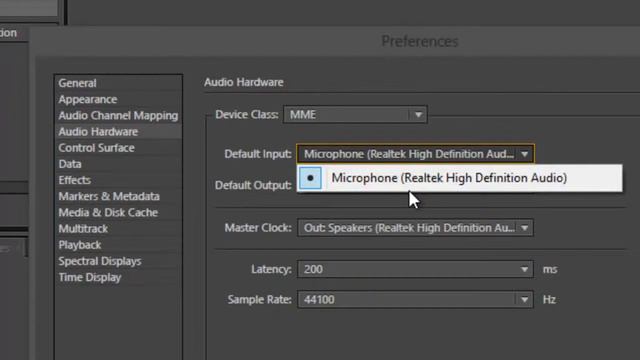The width and height of the screenshot is (640, 360).
Task: Click the Latency dropdown arrow
Action: coord(525,270)
